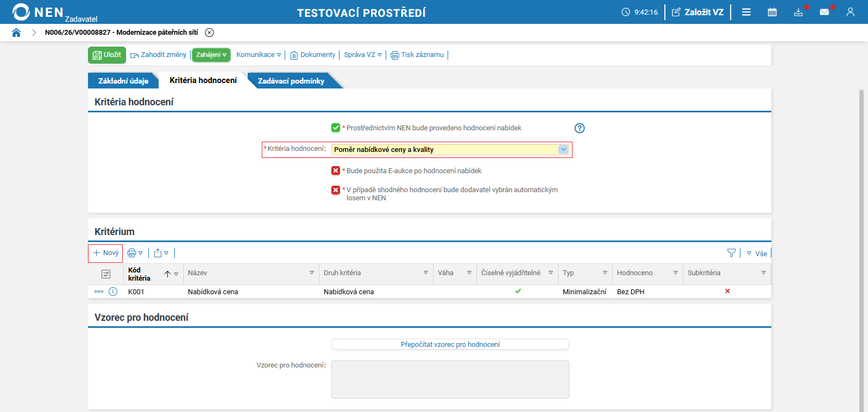868x412 pixels.
Task: Open the help question mark icon
Action: 580,128
